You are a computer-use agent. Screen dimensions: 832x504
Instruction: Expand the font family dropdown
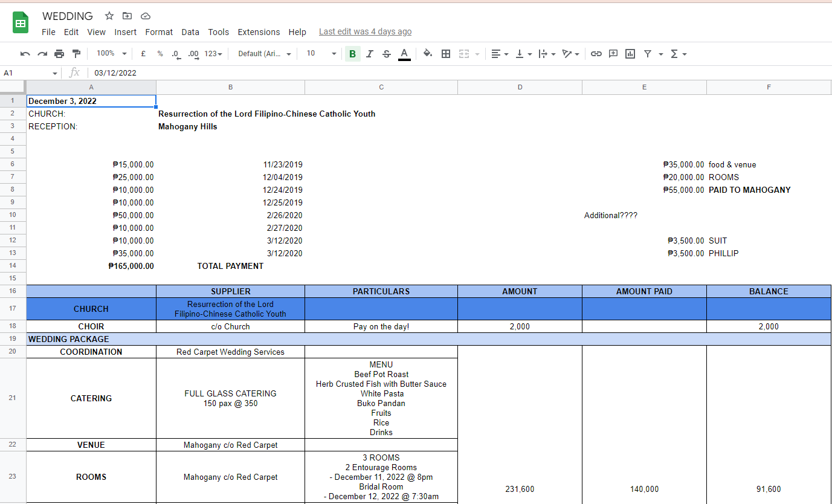(x=265, y=54)
